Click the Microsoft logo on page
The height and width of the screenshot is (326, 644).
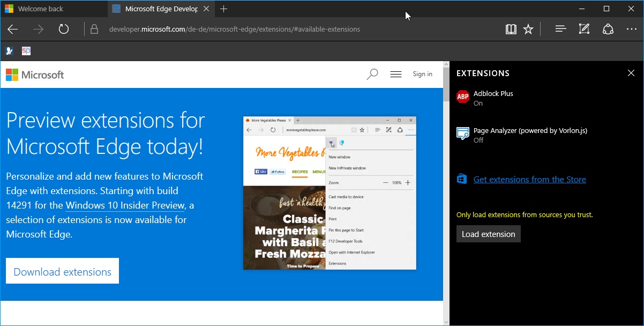coord(35,75)
